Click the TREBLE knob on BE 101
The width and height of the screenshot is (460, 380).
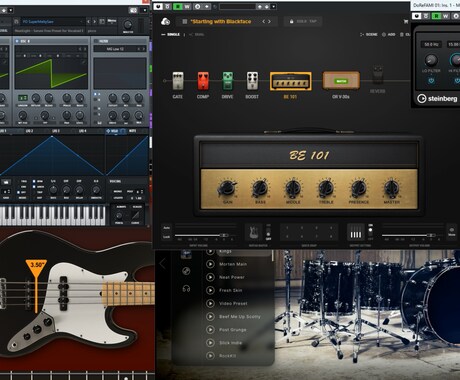coord(326,188)
